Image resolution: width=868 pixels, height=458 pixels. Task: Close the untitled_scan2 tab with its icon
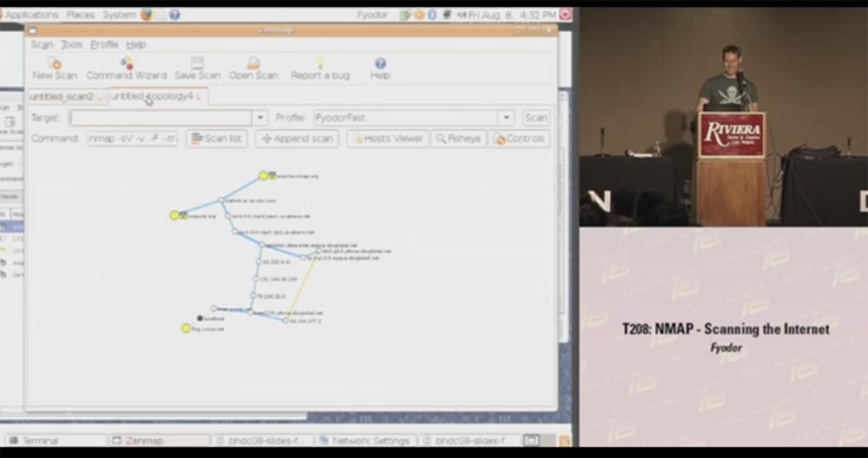point(100,97)
